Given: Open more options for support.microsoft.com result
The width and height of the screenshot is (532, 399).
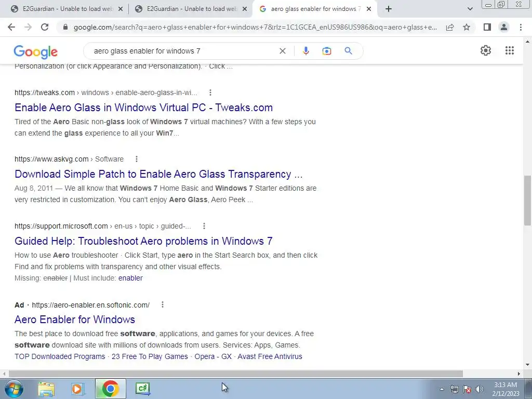Looking at the screenshot, I should [x=204, y=226].
